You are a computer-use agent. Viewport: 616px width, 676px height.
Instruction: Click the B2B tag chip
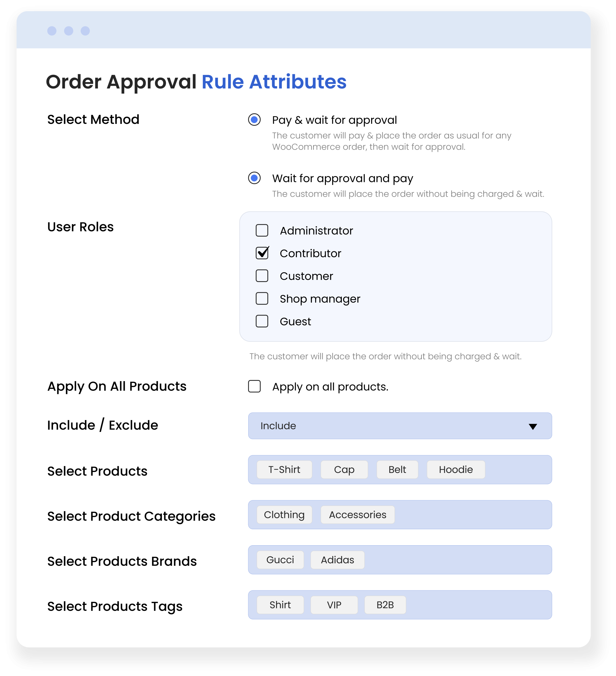(385, 605)
